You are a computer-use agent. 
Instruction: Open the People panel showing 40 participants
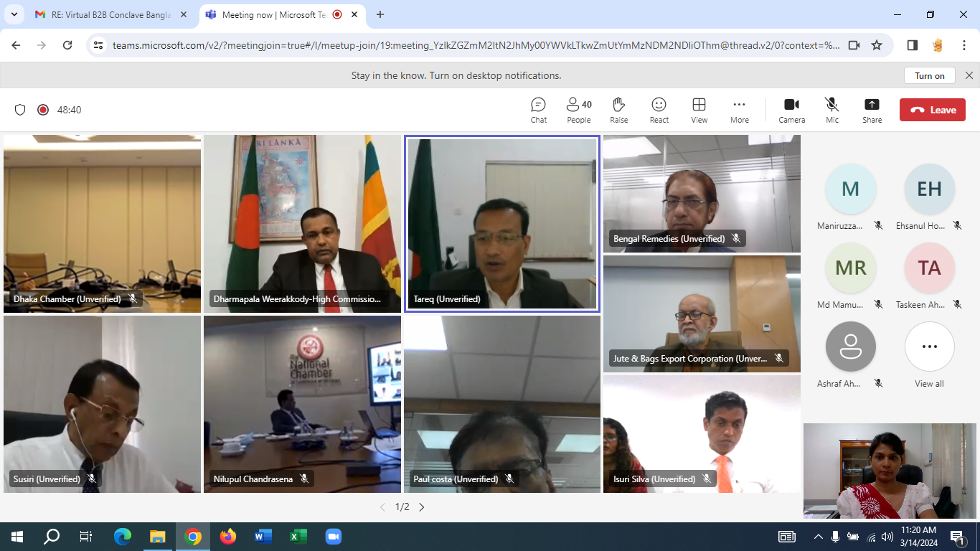pos(578,109)
